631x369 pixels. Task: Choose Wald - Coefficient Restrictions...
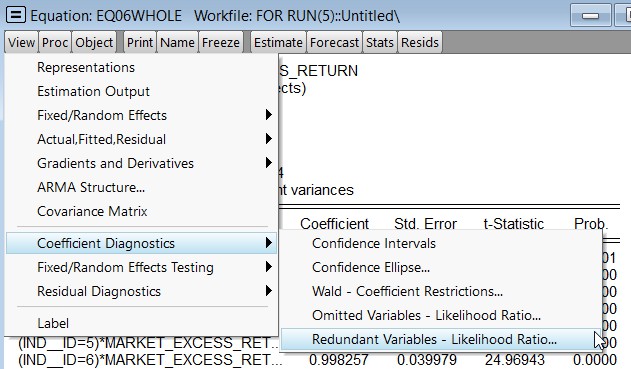441,291
